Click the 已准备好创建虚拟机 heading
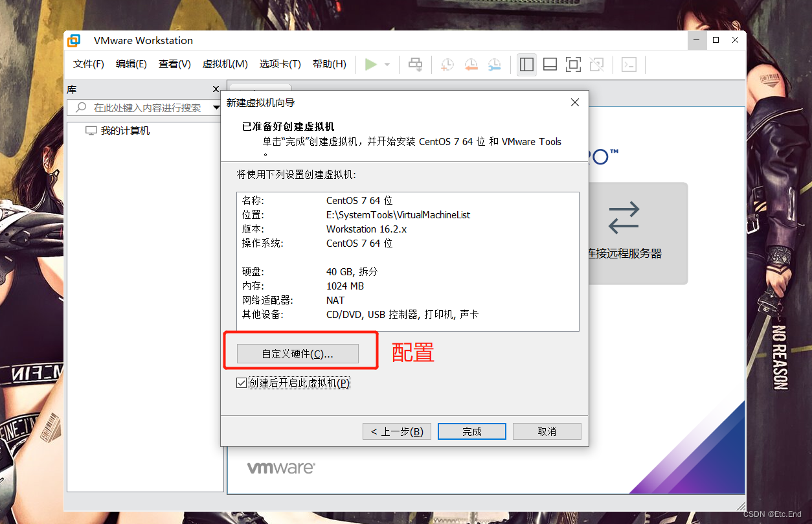Image resolution: width=812 pixels, height=524 pixels. coord(288,127)
